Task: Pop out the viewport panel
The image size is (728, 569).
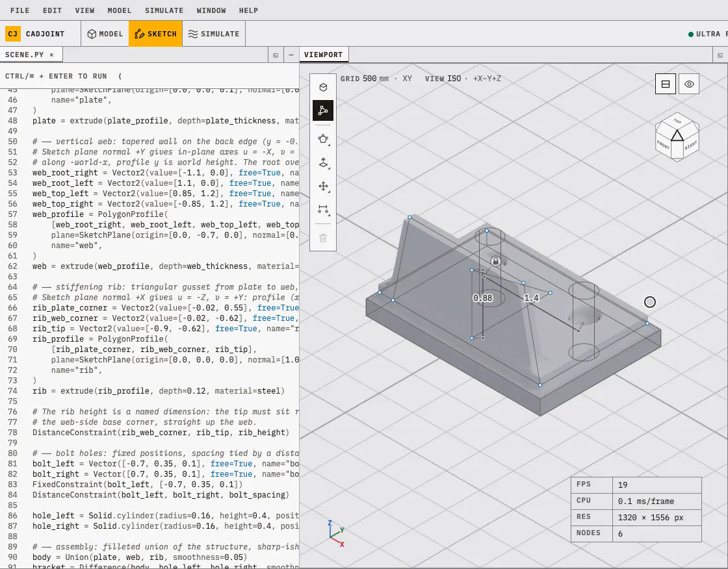Action: pyautogui.click(x=720, y=55)
